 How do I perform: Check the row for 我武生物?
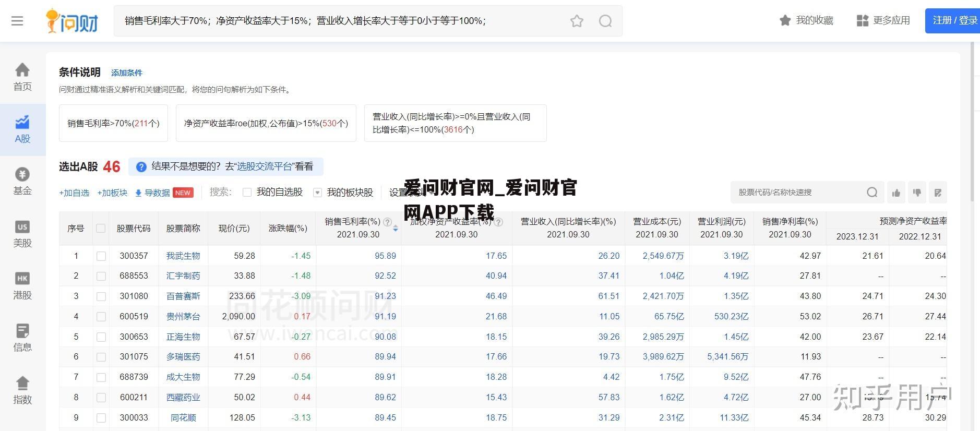(x=101, y=256)
